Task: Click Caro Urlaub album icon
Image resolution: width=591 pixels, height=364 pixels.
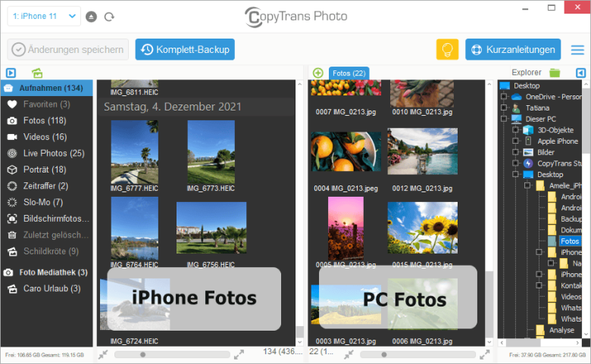Action: [12, 289]
